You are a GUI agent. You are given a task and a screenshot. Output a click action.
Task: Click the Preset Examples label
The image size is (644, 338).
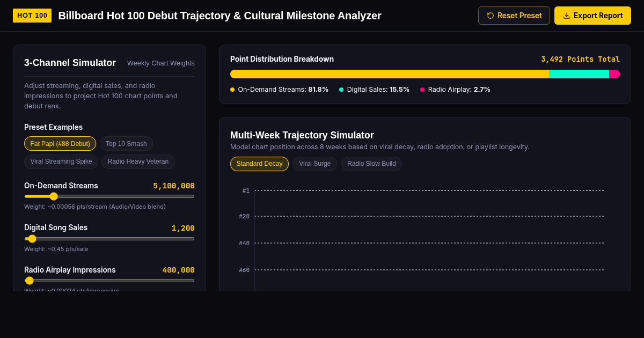(53, 127)
